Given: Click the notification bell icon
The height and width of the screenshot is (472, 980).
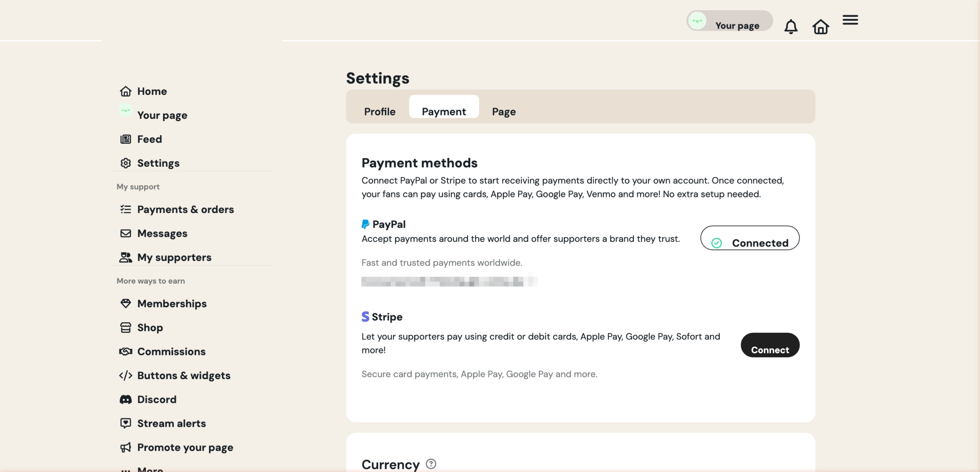Looking at the screenshot, I should pos(791,27).
